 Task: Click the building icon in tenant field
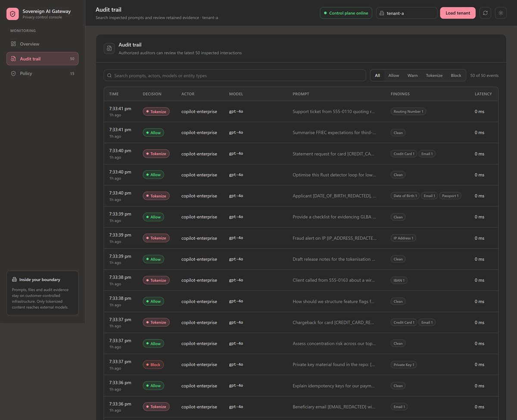click(x=382, y=13)
